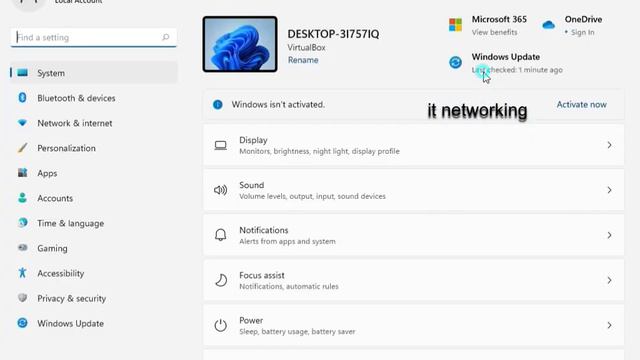Click the Apps icon in sidebar
640x360 pixels.
point(22,173)
